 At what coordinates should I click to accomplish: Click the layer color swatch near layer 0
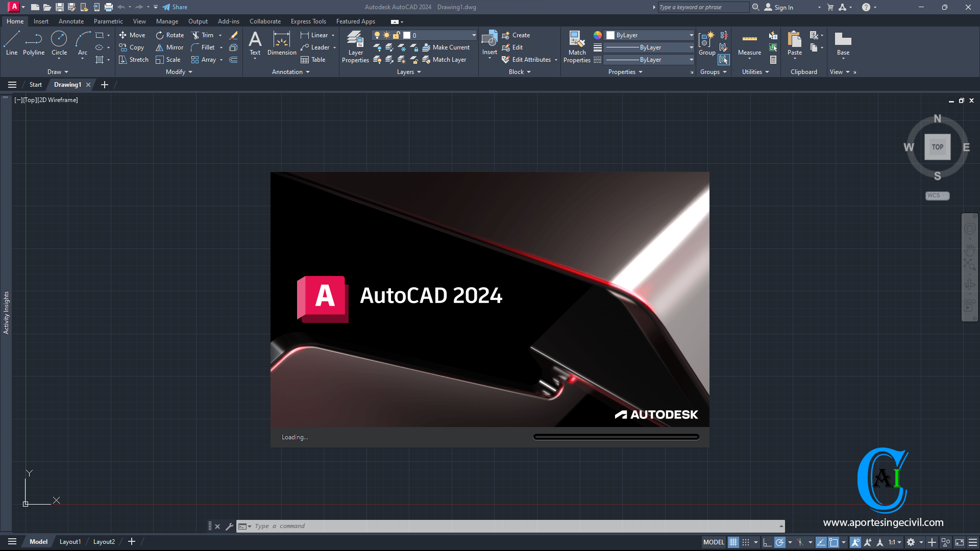407,35
